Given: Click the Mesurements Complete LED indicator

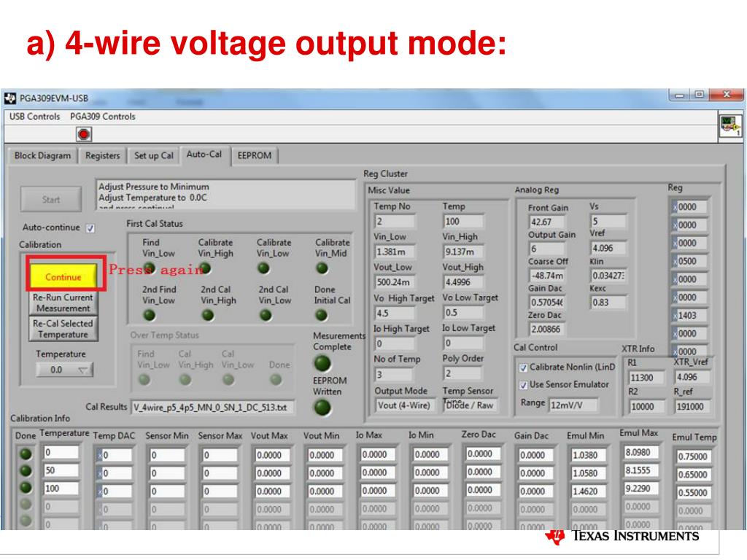Looking at the screenshot, I should (x=322, y=363).
